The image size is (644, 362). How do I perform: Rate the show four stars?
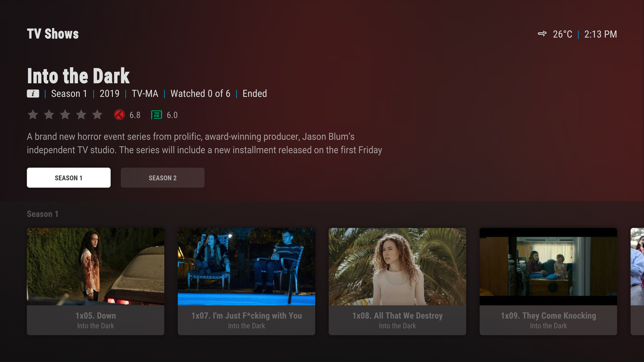[x=81, y=115]
